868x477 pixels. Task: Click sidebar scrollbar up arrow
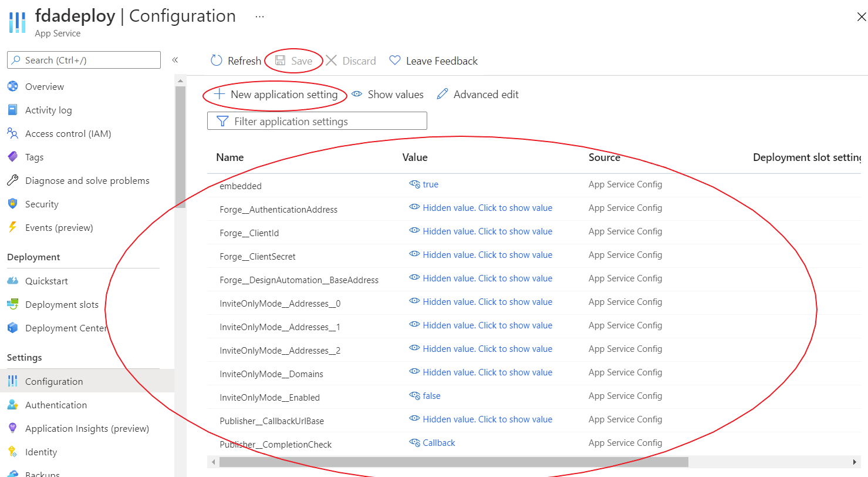pos(180,80)
